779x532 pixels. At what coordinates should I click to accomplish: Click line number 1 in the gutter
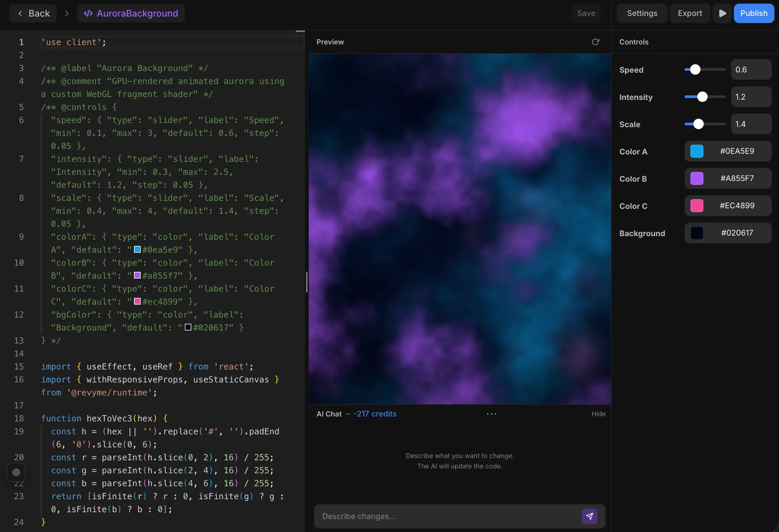[21, 42]
